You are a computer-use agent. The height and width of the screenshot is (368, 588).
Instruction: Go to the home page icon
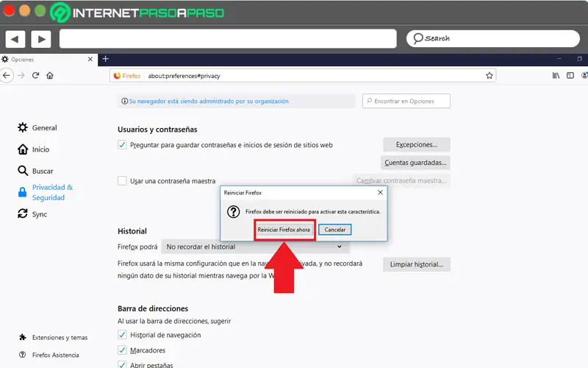(x=50, y=76)
